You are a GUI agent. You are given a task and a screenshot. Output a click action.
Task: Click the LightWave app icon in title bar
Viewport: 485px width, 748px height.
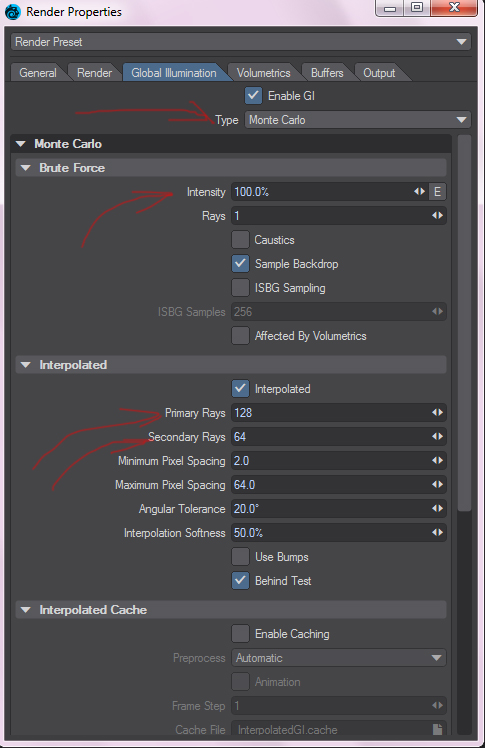click(12, 11)
